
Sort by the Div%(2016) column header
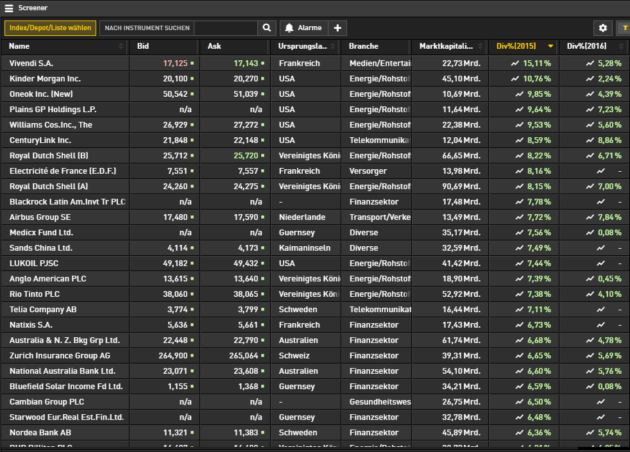594,46
